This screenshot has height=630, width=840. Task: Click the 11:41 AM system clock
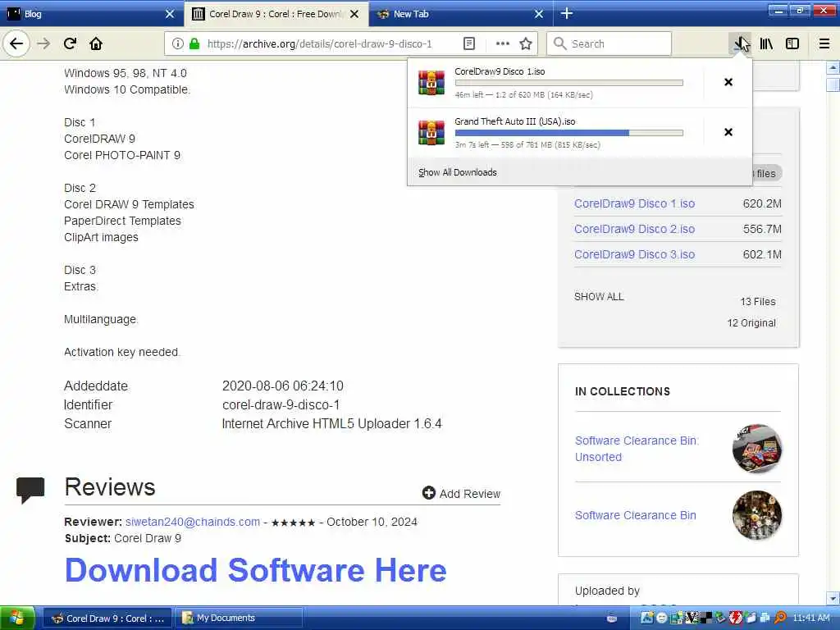pos(811,618)
